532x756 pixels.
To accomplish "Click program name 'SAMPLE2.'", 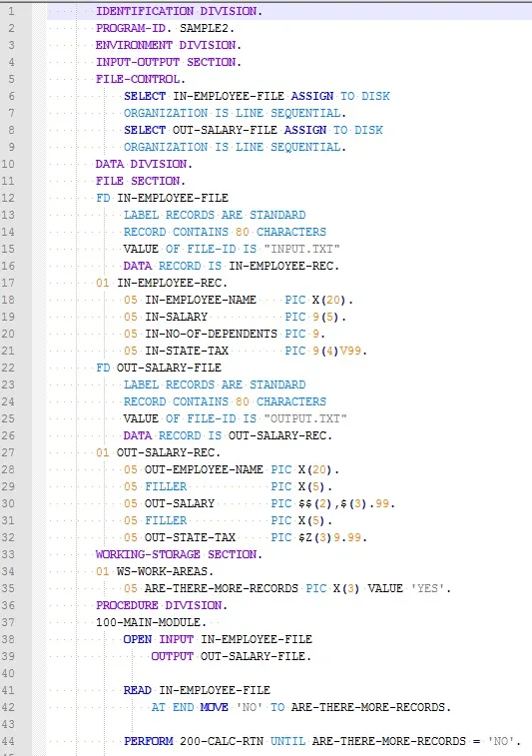I will (208, 28).
